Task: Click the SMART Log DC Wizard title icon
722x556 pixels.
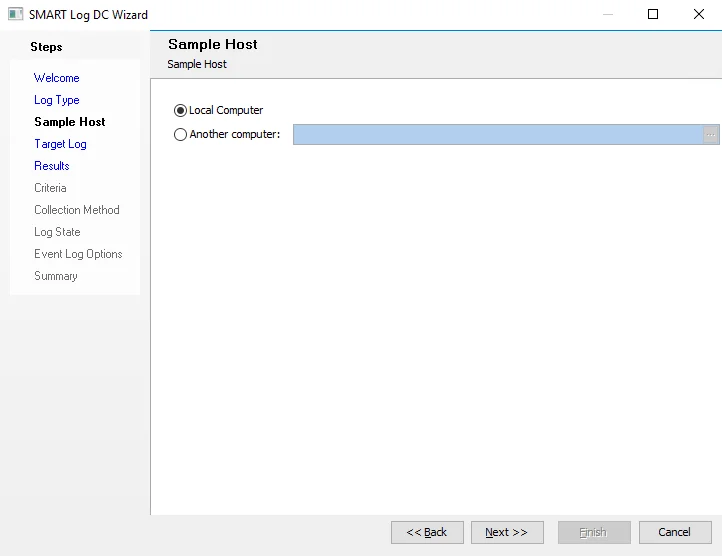Action: pyautogui.click(x=15, y=14)
